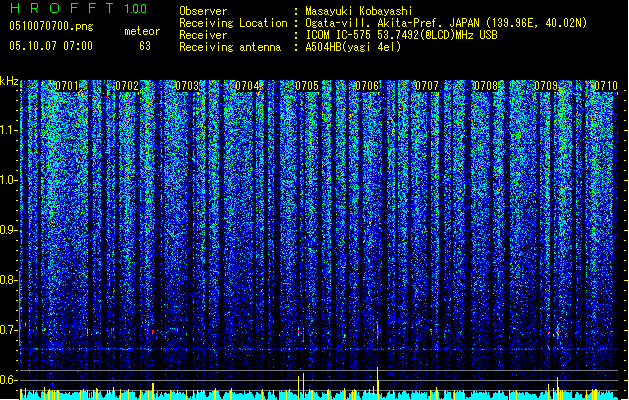Image resolution: width=629 pixels, height=400 pixels.
Task: Click the 0701 time marker
Action: click(67, 86)
